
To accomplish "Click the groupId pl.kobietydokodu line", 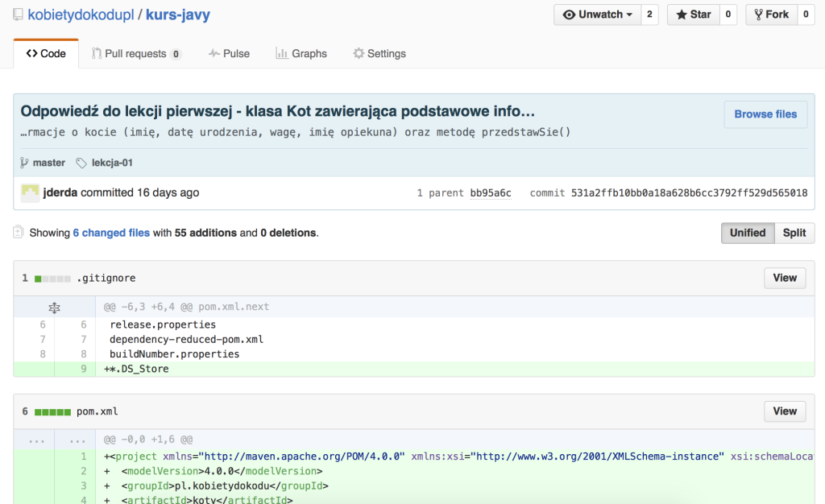I will click(x=216, y=486).
